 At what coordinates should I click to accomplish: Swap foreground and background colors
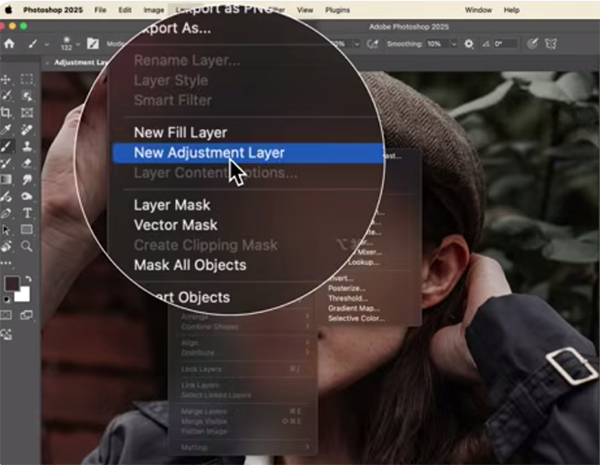(x=28, y=279)
